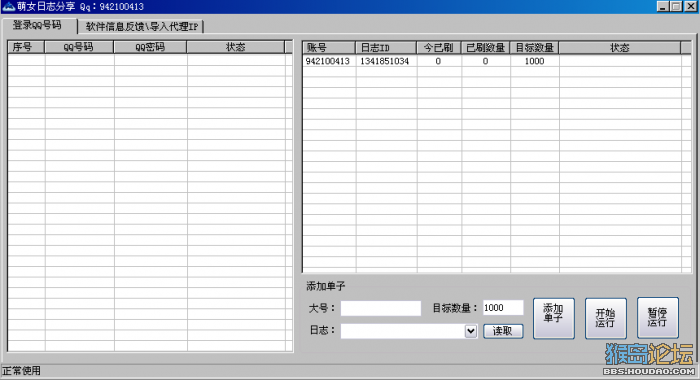Viewport: 700px width, 380px height.
Task: Click the 目标数量 column header
Action: pyautogui.click(x=534, y=48)
